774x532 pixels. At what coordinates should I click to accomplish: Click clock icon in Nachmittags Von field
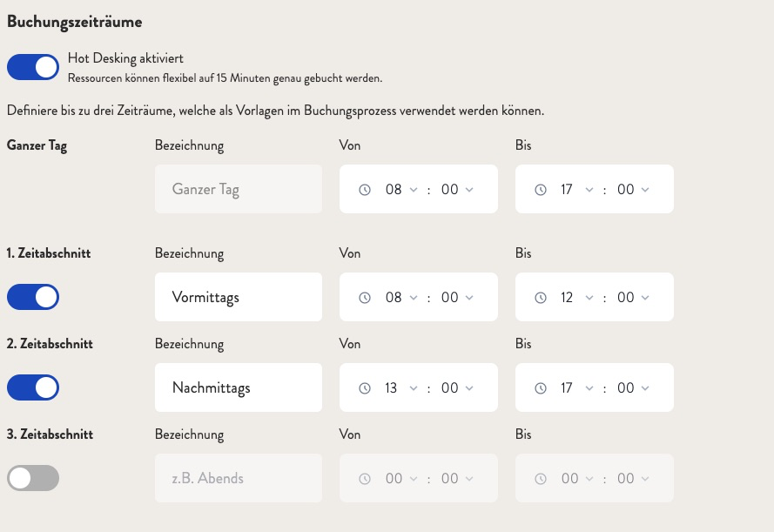coord(365,387)
